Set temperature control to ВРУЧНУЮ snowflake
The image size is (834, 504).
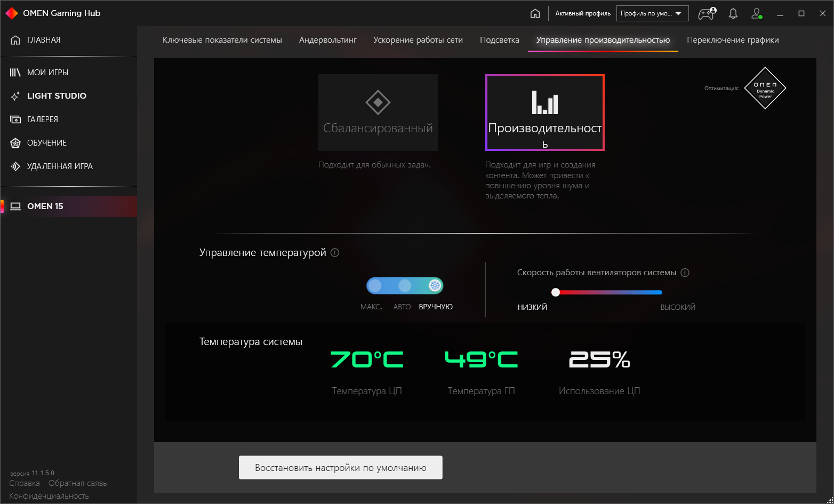(435, 286)
